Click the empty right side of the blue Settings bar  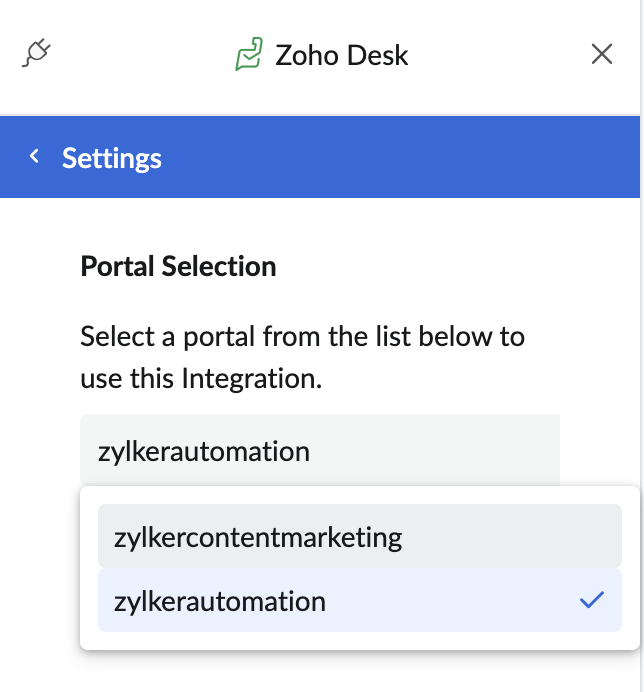click(450, 157)
